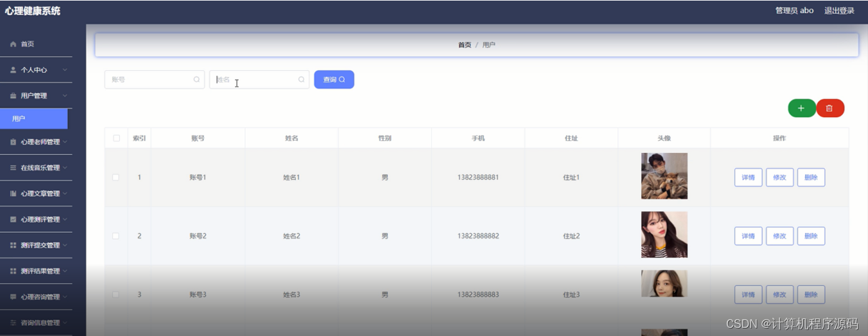Toggle the select-all checkbox in table header
Image resolution: width=868 pixels, height=336 pixels.
(116, 138)
